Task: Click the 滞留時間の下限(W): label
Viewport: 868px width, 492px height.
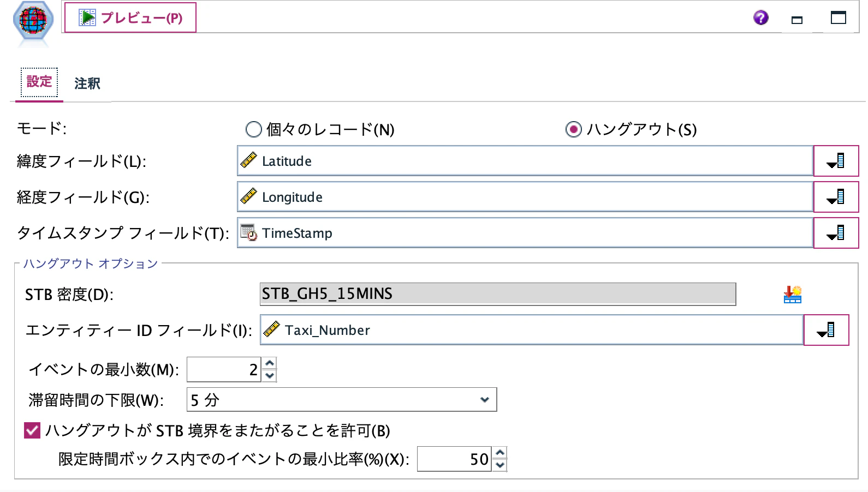Action: tap(96, 400)
